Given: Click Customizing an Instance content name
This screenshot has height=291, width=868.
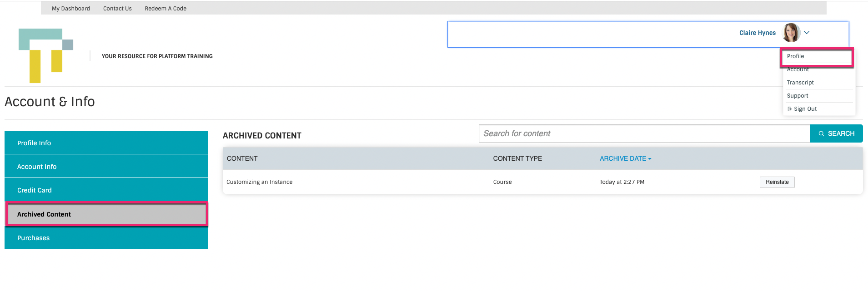Looking at the screenshot, I should (259, 182).
